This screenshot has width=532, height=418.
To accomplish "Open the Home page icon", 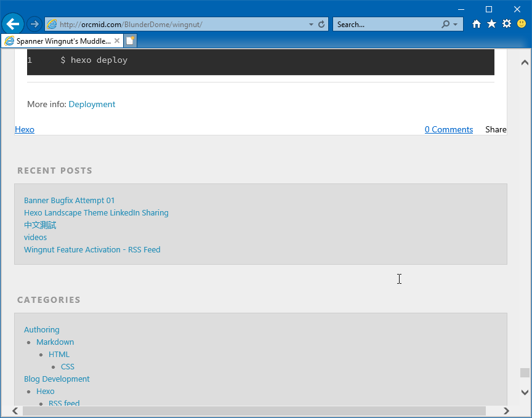I will (x=476, y=24).
